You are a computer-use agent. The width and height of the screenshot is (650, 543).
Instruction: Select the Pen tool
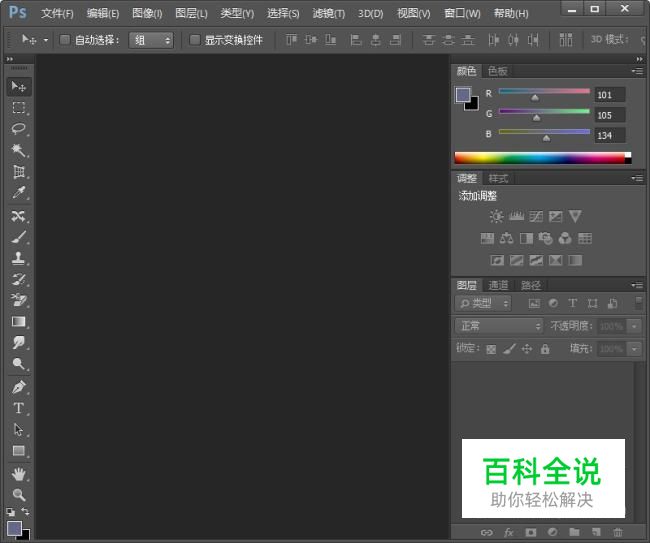coord(18,387)
